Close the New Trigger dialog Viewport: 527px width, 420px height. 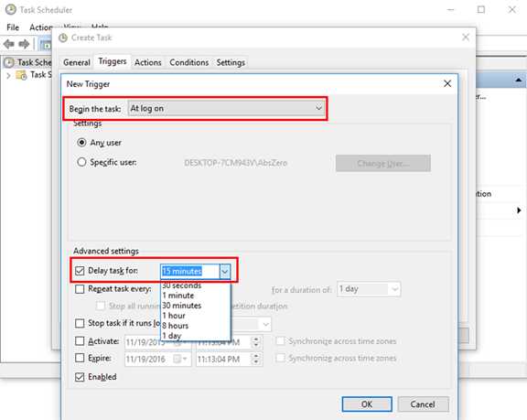[x=447, y=83]
